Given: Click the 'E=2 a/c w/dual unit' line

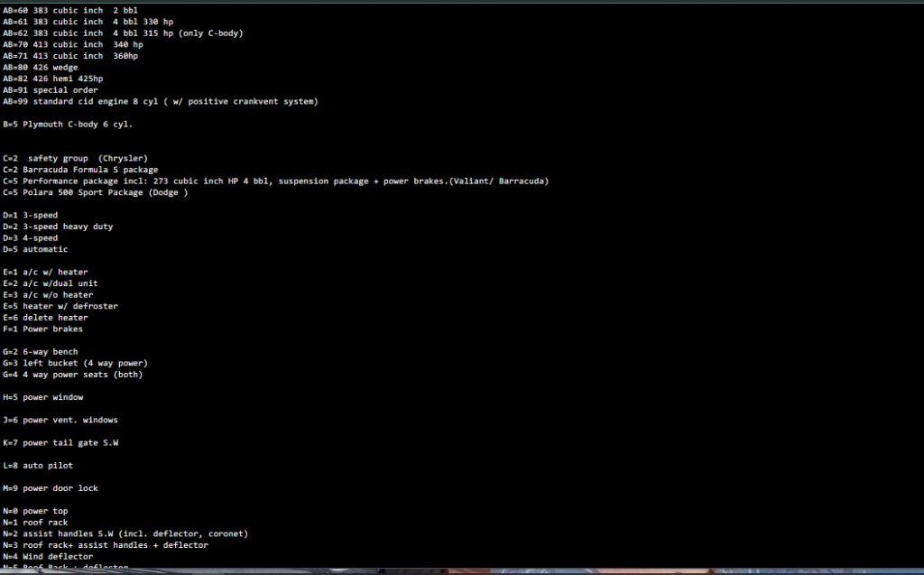Looking at the screenshot, I should [x=51, y=283].
